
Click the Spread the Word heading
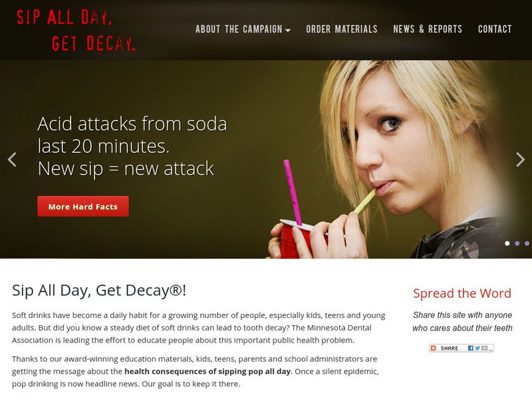462,293
